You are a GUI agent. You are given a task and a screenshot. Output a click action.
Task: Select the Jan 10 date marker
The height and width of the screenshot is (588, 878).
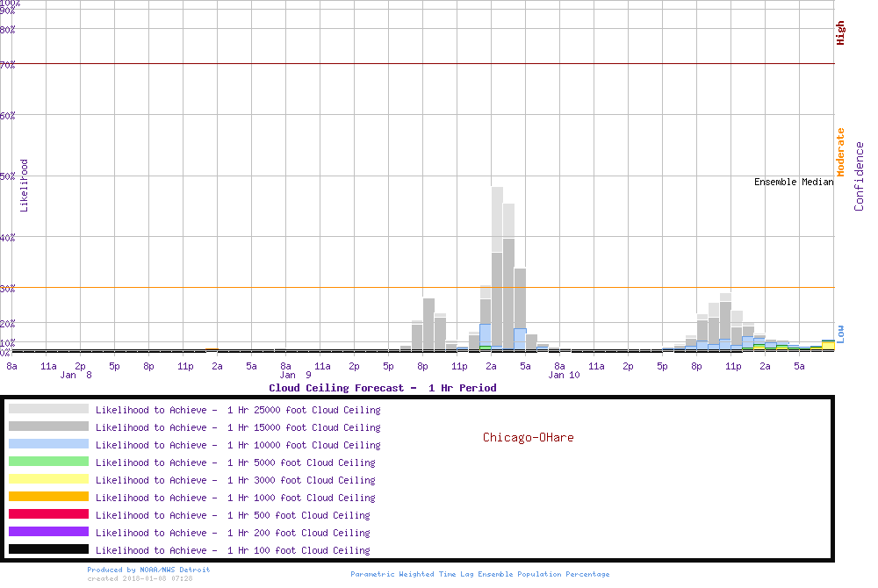[x=564, y=376]
